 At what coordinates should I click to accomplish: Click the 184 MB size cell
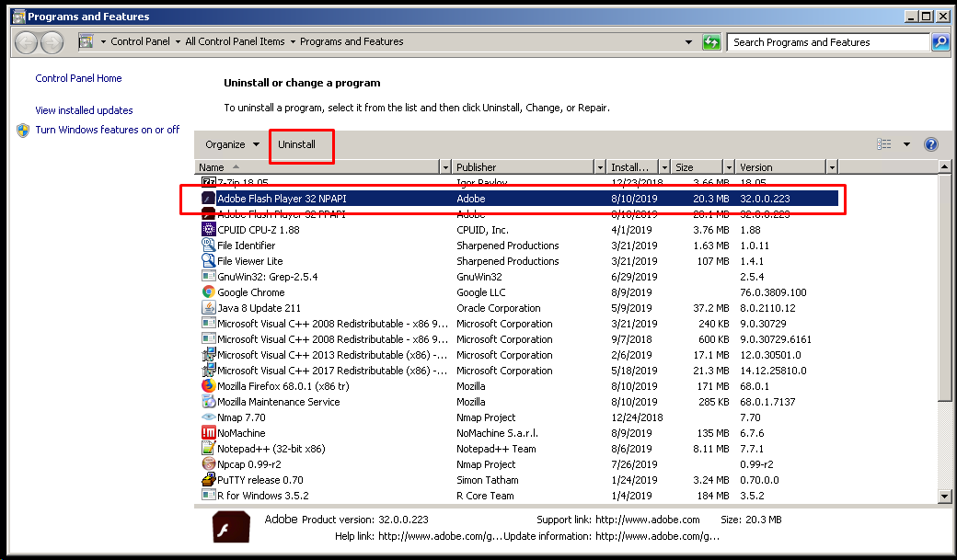(x=713, y=496)
